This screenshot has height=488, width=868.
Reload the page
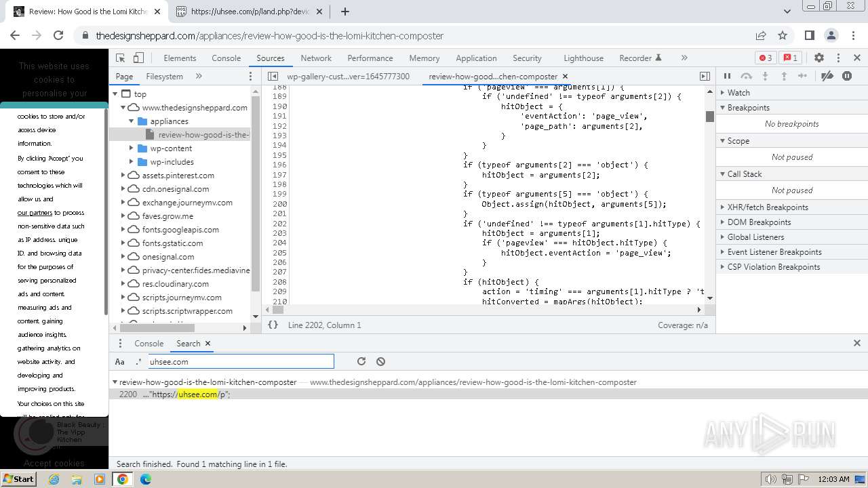click(58, 35)
